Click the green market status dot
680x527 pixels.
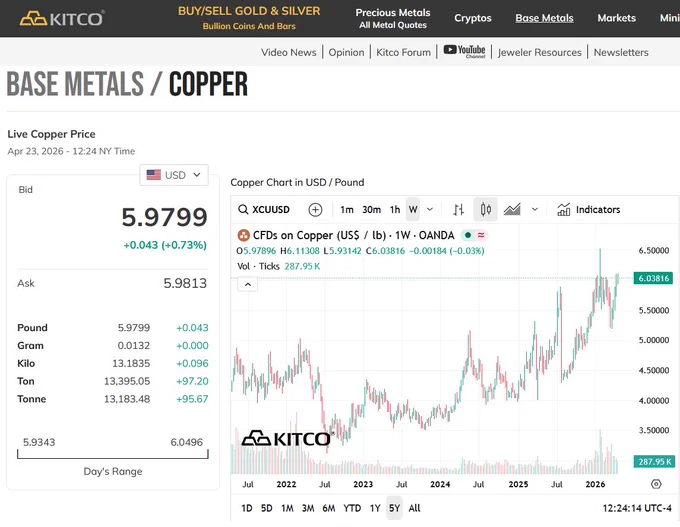[x=468, y=235]
